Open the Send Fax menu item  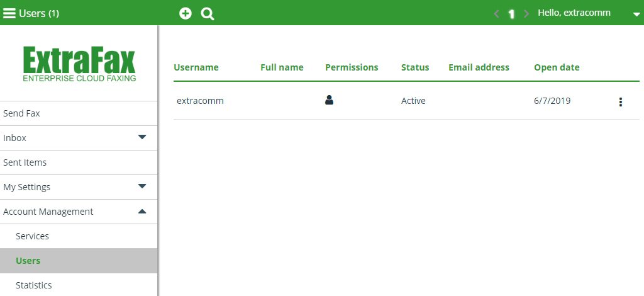coord(79,113)
